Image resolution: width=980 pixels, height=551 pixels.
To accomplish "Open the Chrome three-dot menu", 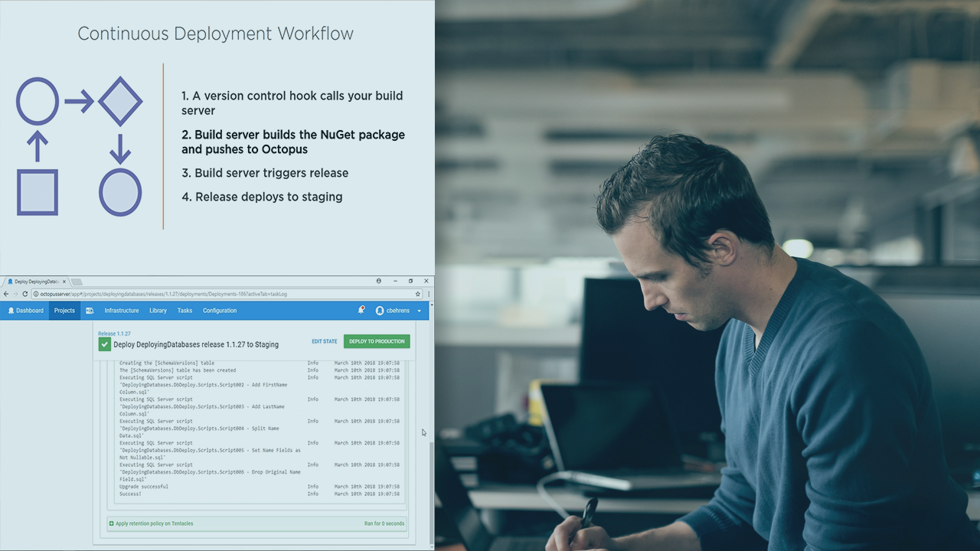I will (429, 294).
